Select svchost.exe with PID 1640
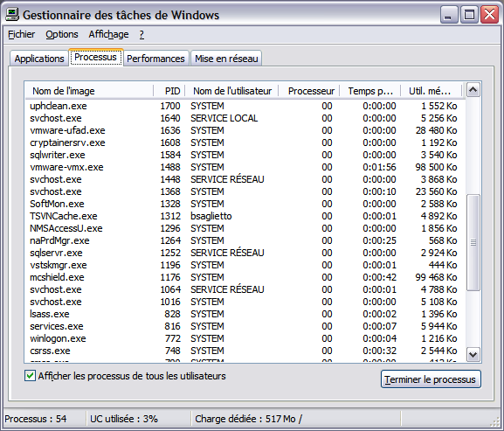504x431 pixels. [245, 118]
